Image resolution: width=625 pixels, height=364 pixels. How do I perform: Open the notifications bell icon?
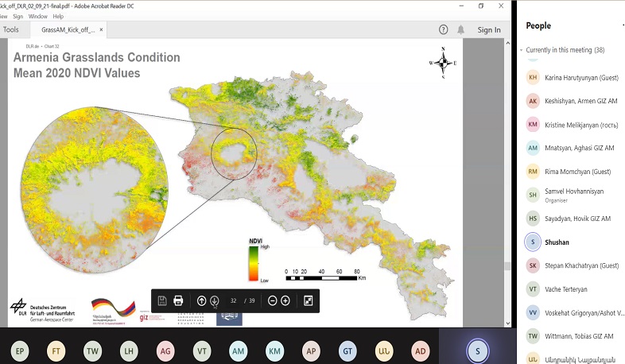461,29
